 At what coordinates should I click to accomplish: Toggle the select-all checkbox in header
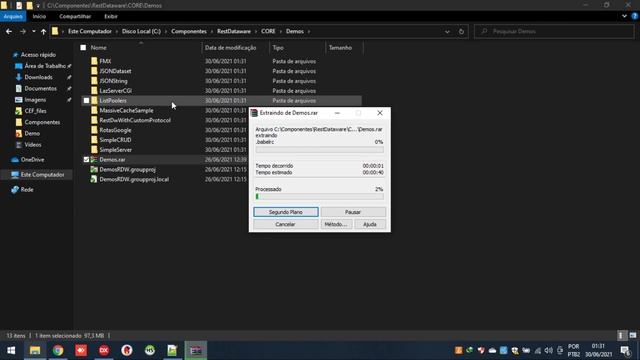click(83, 48)
